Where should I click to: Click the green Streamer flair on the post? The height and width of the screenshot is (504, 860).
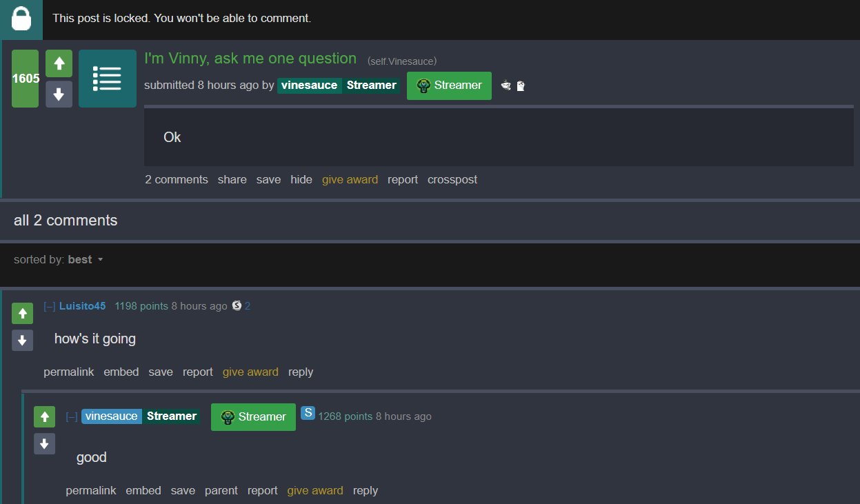449,85
